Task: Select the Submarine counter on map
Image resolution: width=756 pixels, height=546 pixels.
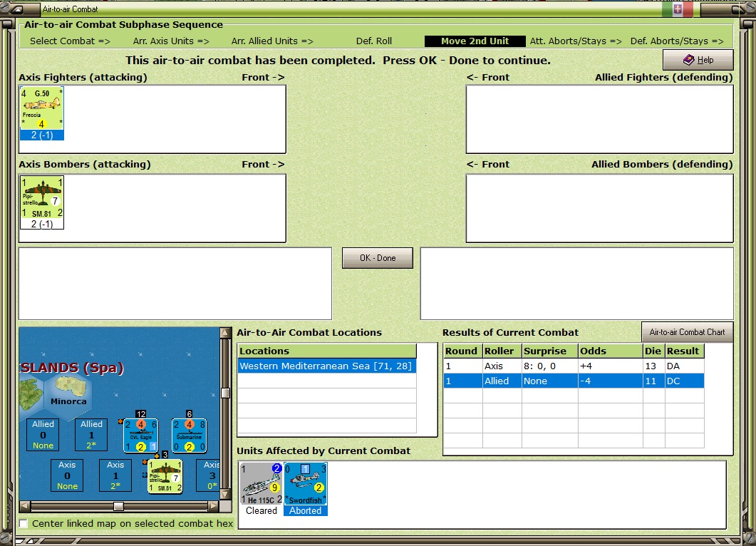Action: tap(189, 436)
